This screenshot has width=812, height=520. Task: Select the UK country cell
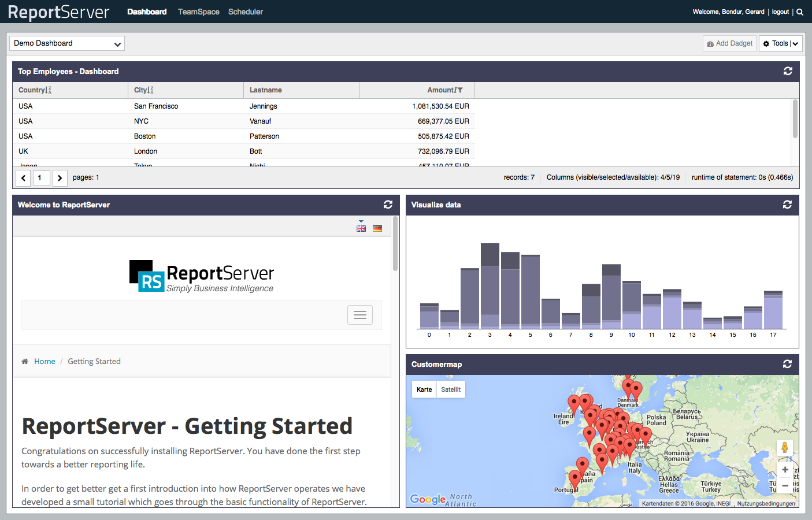point(70,151)
